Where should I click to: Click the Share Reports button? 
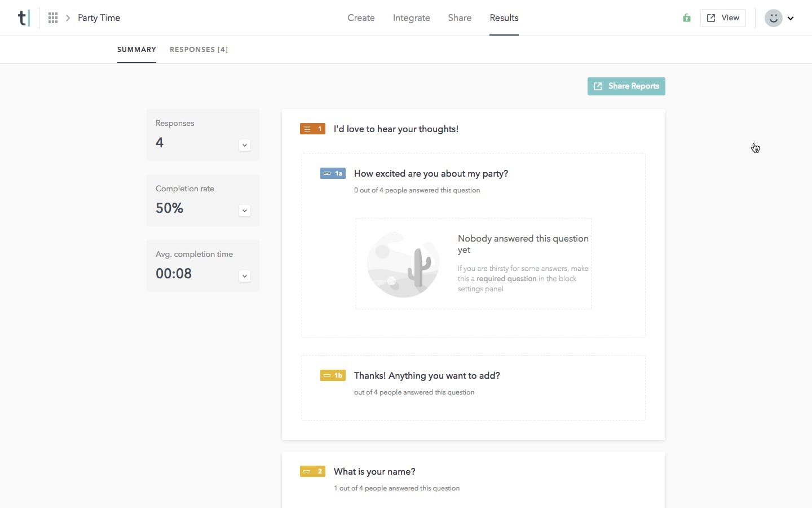click(x=626, y=86)
